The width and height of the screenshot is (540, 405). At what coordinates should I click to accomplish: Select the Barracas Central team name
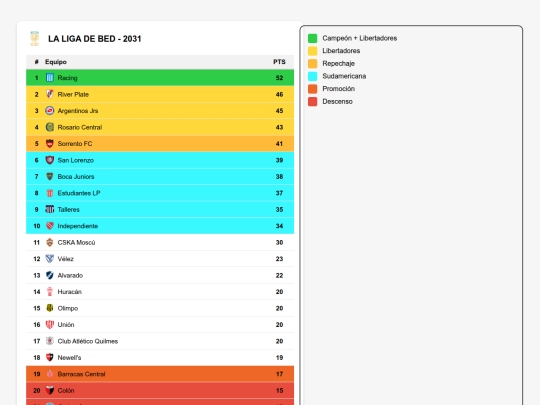pyautogui.click(x=81, y=374)
